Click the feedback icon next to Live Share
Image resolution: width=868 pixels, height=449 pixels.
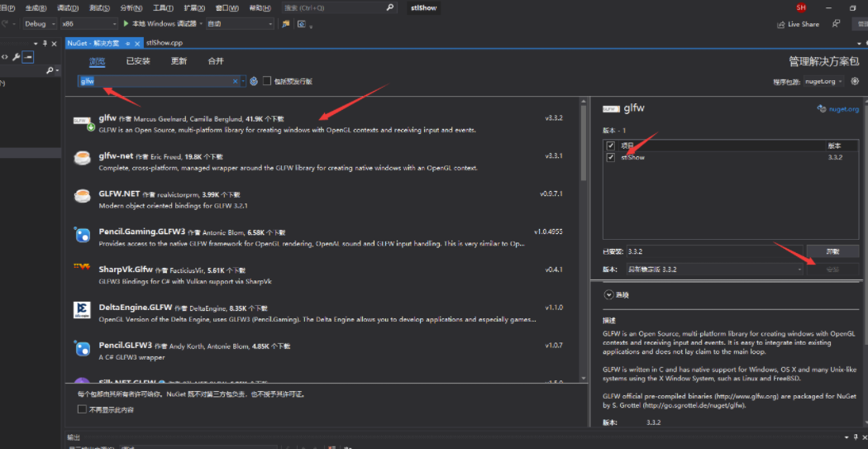(x=837, y=24)
